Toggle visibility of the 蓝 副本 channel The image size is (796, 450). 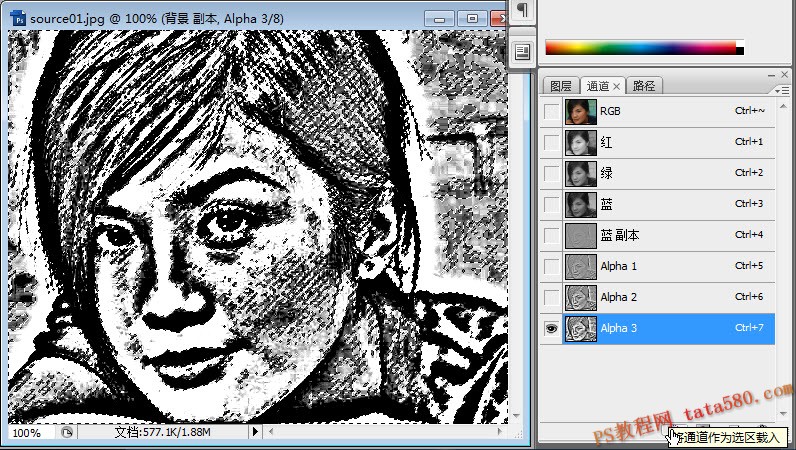point(551,235)
